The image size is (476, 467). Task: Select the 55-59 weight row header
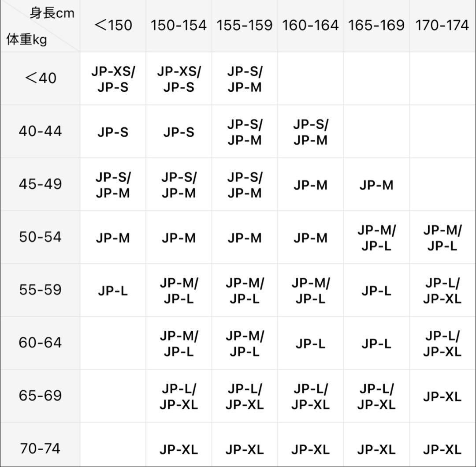point(41,290)
